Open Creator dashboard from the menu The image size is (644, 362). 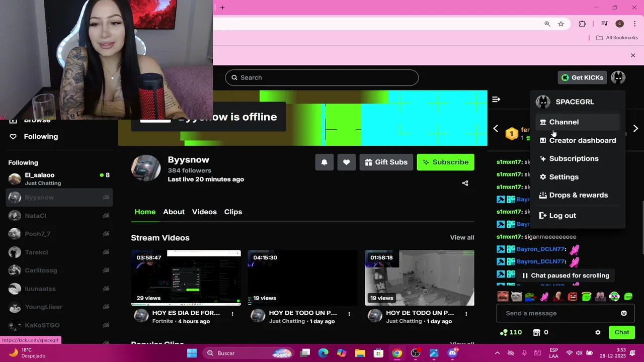[x=578, y=140]
